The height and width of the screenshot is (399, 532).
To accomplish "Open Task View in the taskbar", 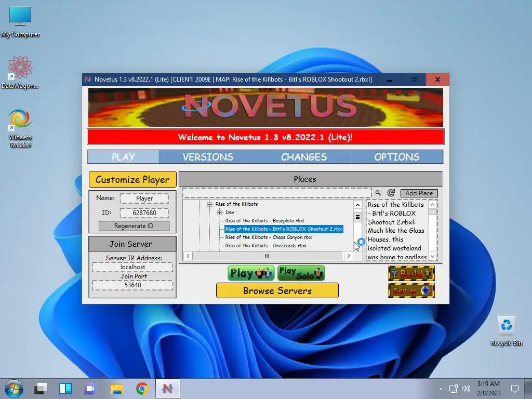I will (x=41, y=389).
